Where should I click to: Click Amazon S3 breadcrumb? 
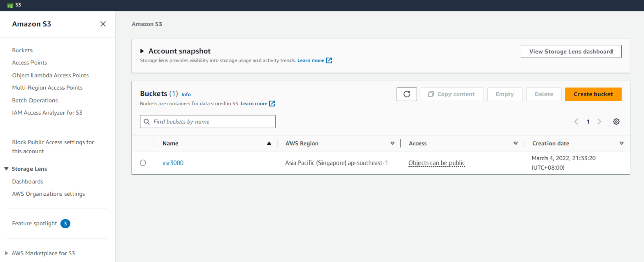point(147,24)
